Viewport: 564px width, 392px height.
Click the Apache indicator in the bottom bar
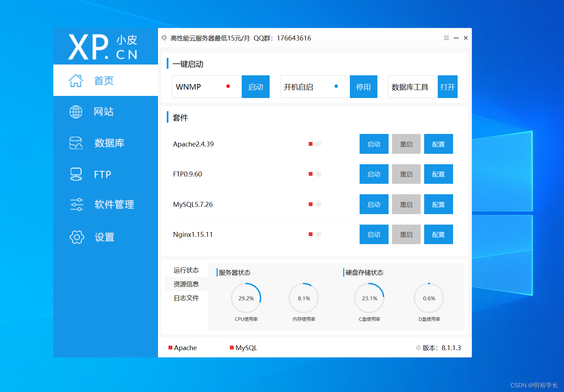coord(182,348)
